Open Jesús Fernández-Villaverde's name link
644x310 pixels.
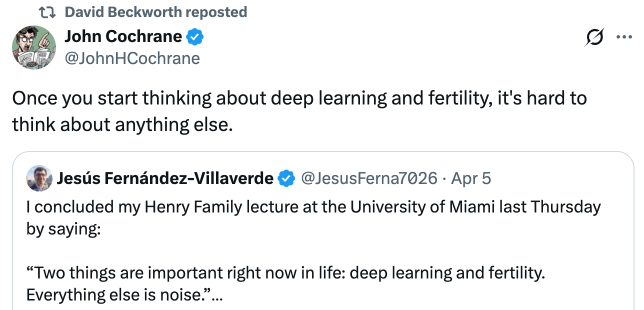click(165, 178)
